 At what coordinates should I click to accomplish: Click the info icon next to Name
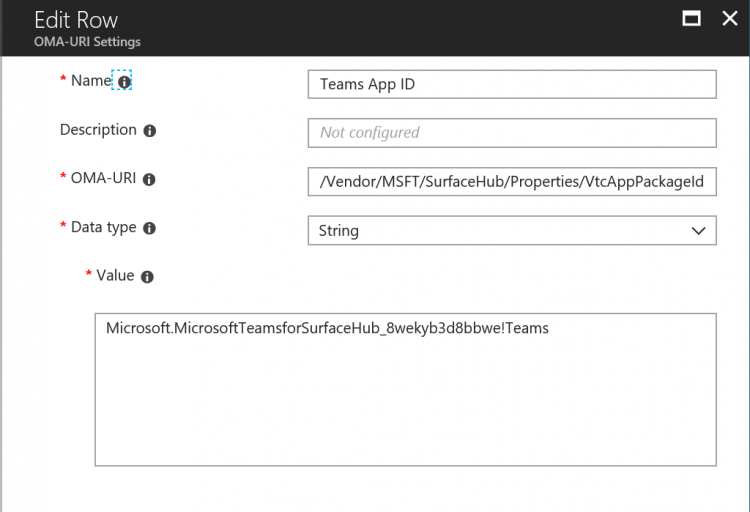point(124,82)
